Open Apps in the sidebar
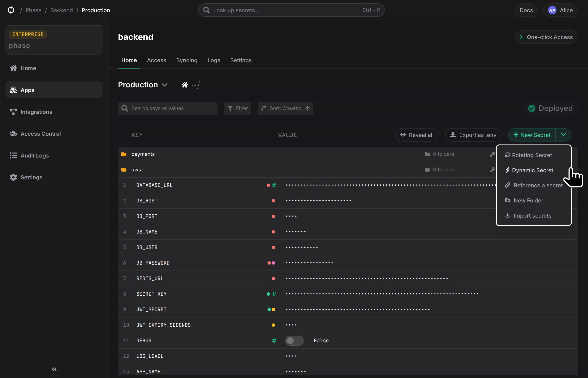 [54, 90]
